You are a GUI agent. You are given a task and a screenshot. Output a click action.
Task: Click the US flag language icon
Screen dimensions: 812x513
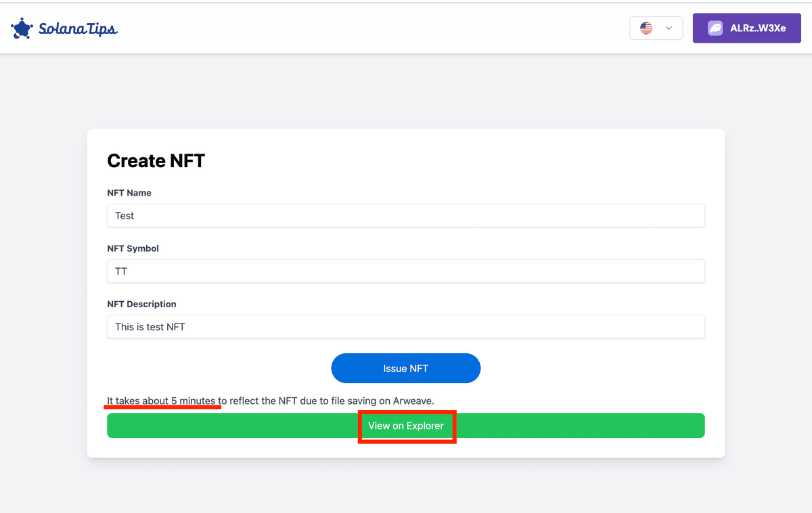click(x=646, y=28)
